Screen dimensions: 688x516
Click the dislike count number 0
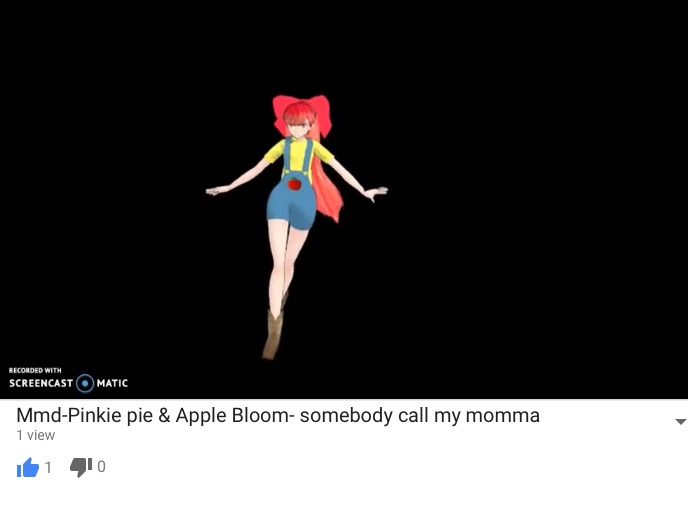click(101, 466)
